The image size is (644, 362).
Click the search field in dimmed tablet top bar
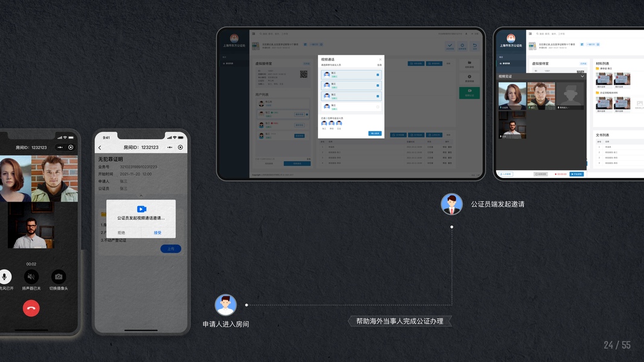275,34
